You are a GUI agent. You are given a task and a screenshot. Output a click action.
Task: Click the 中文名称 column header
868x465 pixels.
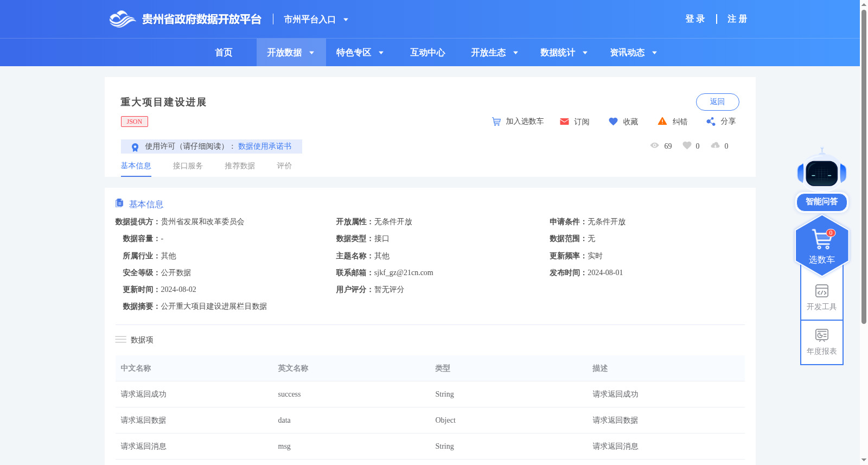(x=136, y=368)
